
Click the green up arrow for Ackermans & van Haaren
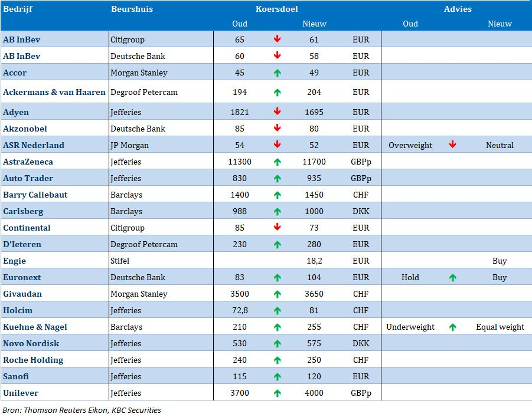click(277, 92)
